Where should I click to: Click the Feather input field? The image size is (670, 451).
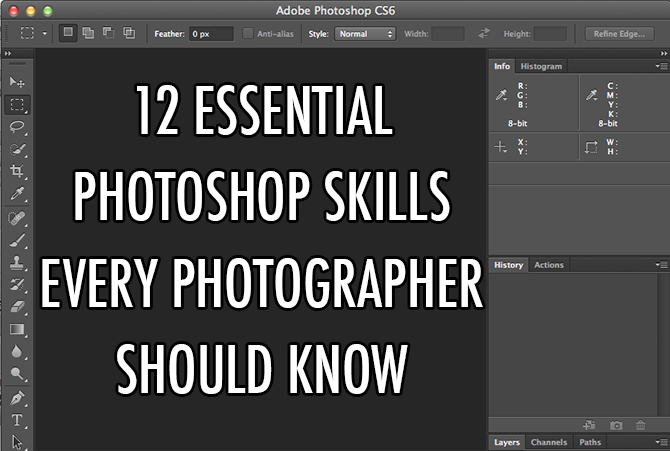click(x=211, y=33)
